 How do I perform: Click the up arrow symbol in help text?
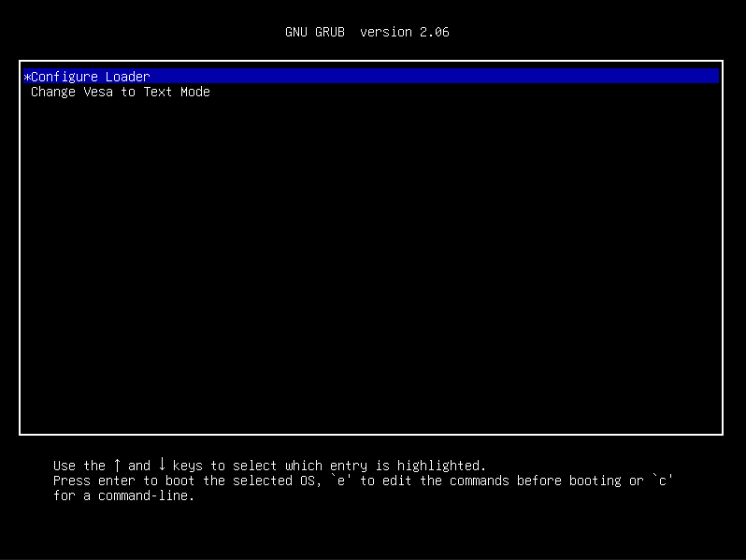coord(117,466)
